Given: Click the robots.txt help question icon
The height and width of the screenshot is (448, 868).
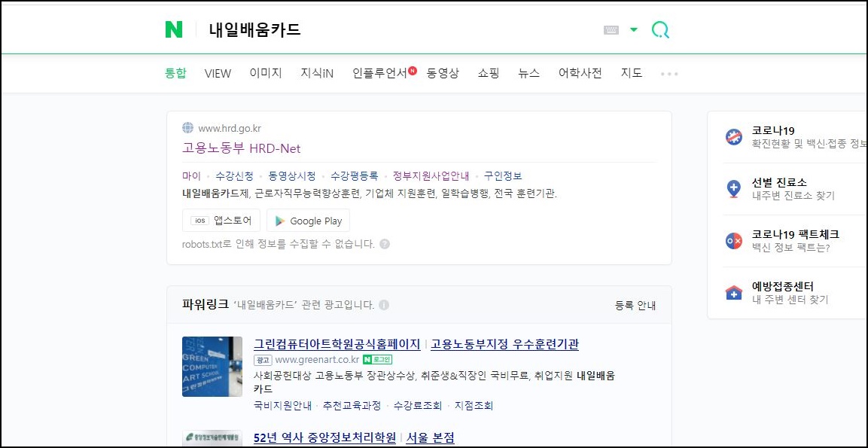Looking at the screenshot, I should (x=385, y=244).
